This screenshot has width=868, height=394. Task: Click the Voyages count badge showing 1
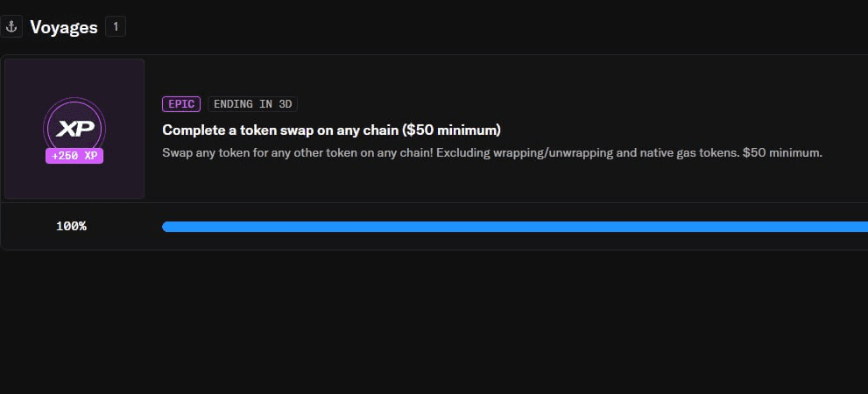point(116,26)
